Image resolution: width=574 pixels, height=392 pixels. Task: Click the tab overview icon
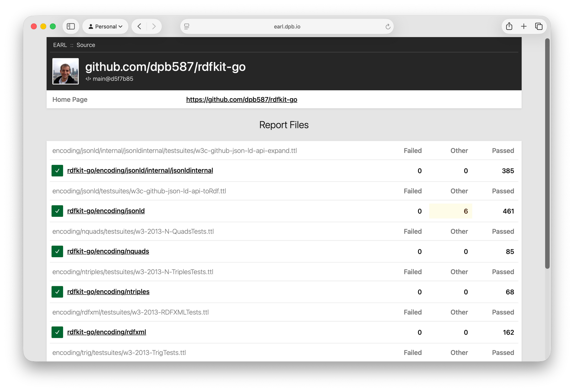click(538, 26)
